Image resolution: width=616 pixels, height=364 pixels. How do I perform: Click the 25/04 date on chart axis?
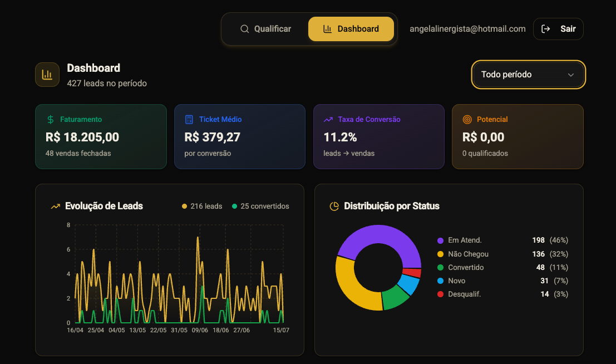pos(96,330)
